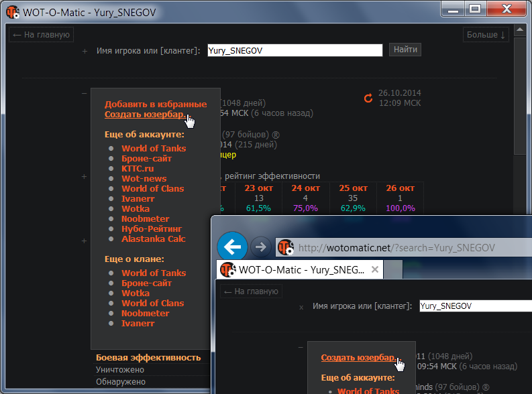Expand the plus next to the Alastanka Calc row
The width and height of the screenshot is (532, 394).
pos(84,241)
